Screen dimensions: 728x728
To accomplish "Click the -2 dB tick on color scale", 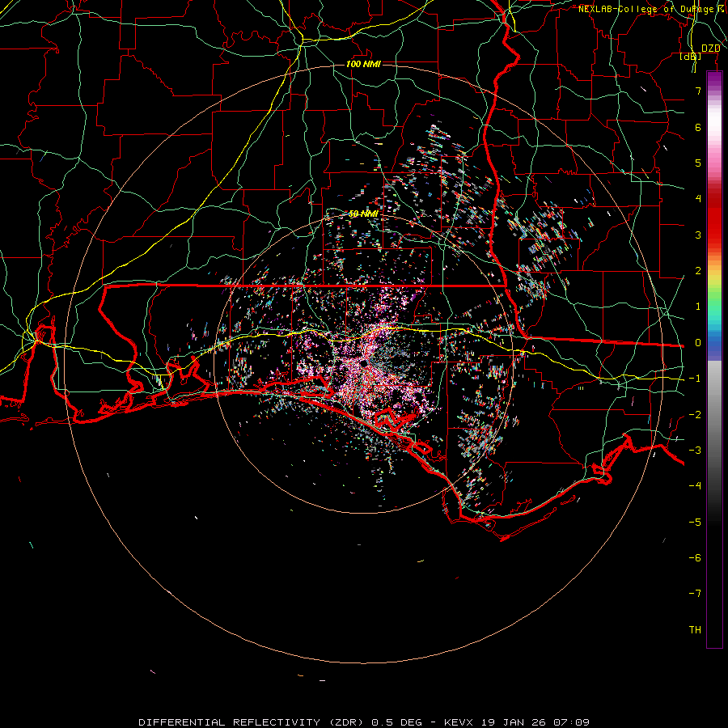I will click(x=695, y=415).
